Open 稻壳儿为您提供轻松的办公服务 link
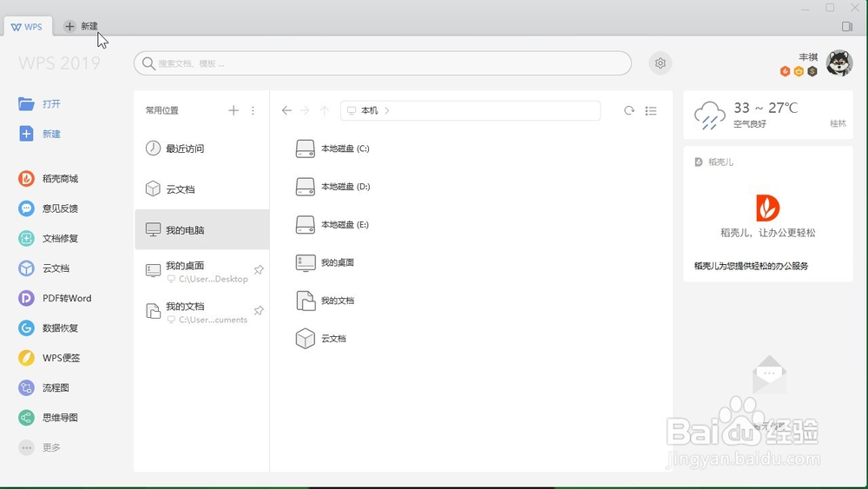Image resolution: width=868 pixels, height=489 pixels. (751, 266)
